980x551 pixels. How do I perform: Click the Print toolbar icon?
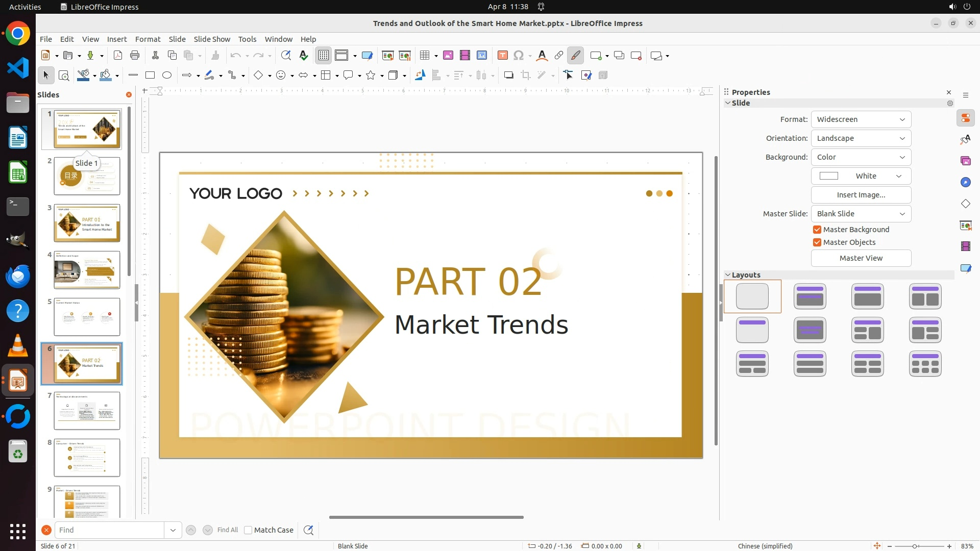click(x=135, y=56)
